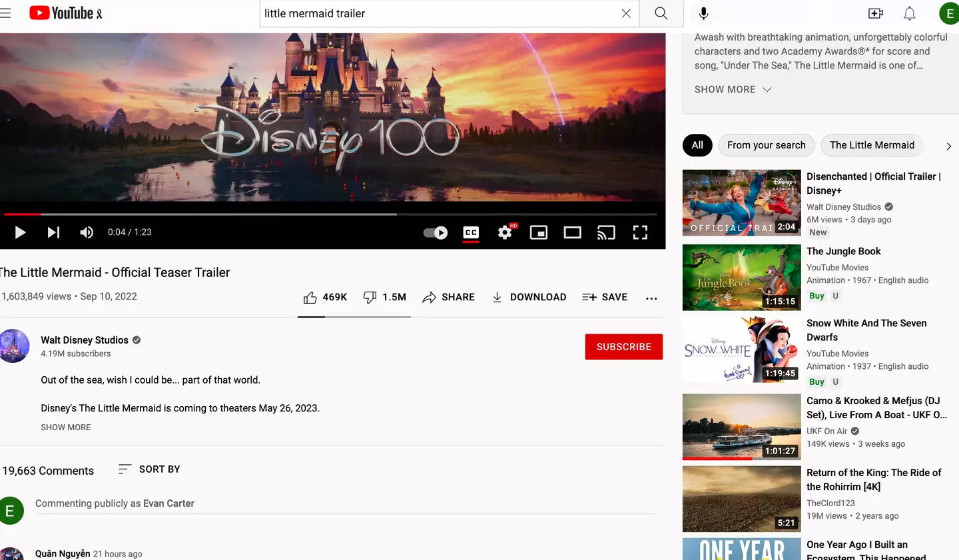The width and height of the screenshot is (959, 560).
Task: Toggle autoplay in the video player
Action: [435, 232]
